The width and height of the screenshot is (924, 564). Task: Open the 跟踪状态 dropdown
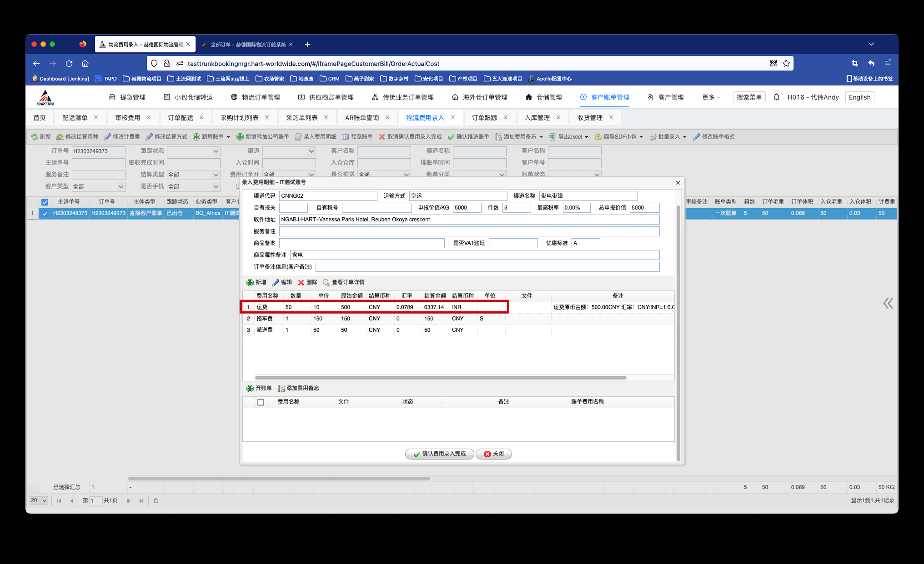coord(216,151)
